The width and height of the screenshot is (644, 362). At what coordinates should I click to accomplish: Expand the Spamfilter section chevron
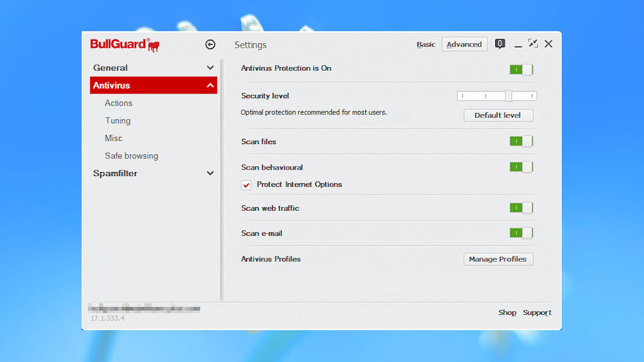[x=210, y=173]
